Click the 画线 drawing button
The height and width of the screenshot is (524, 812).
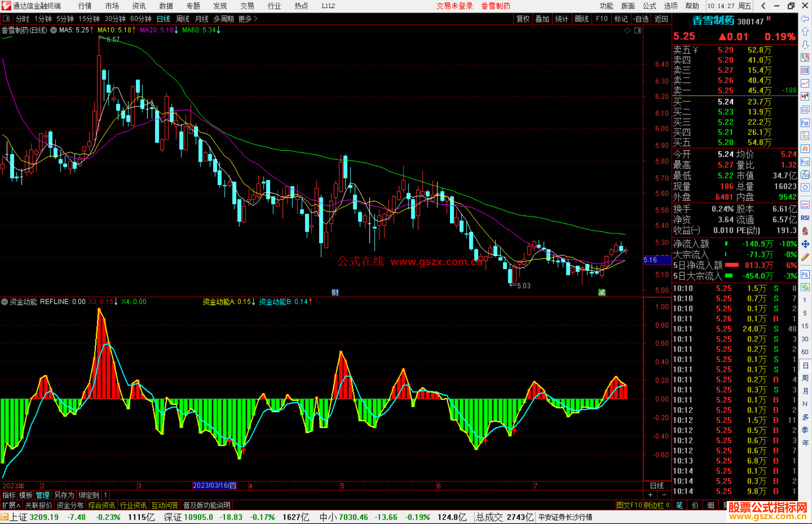pos(582,19)
